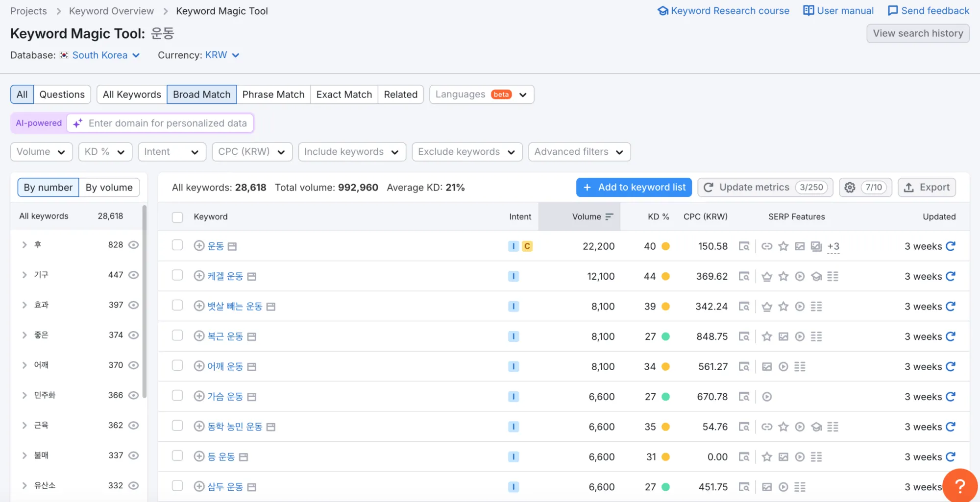
Task: Click the keyword groups sidebar scrollbar
Action: (x=144, y=301)
